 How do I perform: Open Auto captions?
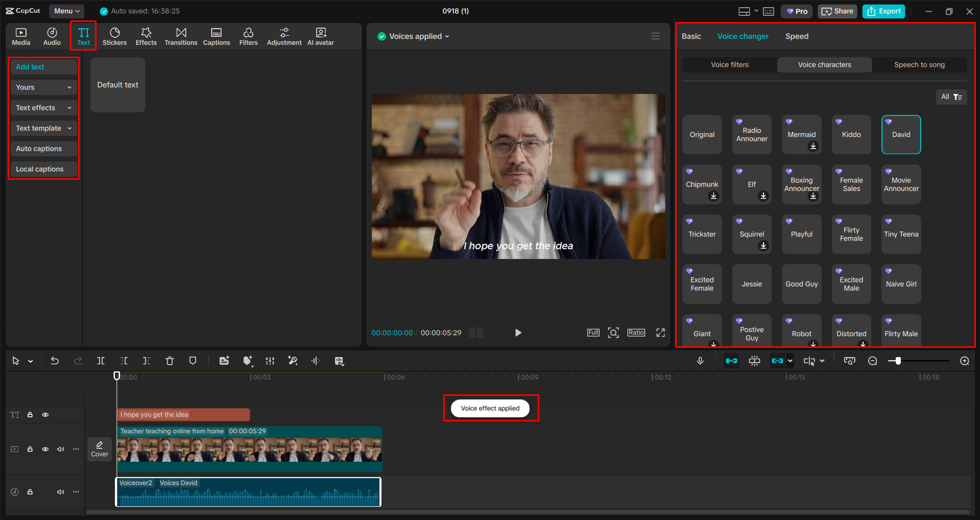click(x=43, y=148)
